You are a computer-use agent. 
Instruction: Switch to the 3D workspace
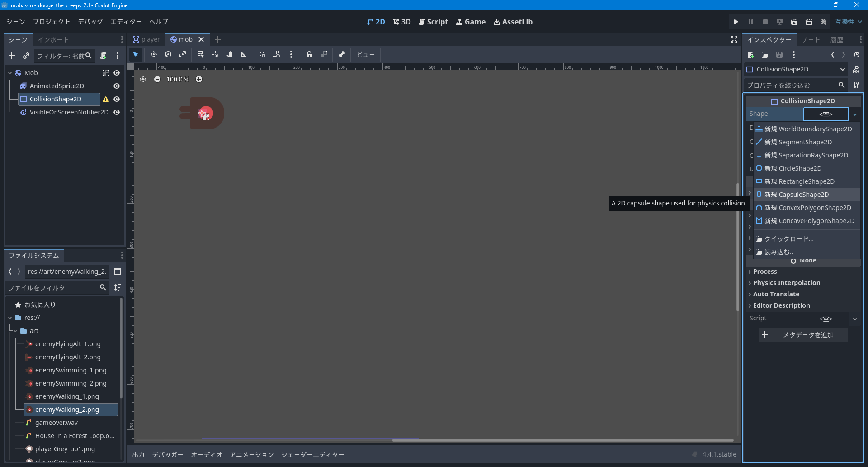click(401, 22)
